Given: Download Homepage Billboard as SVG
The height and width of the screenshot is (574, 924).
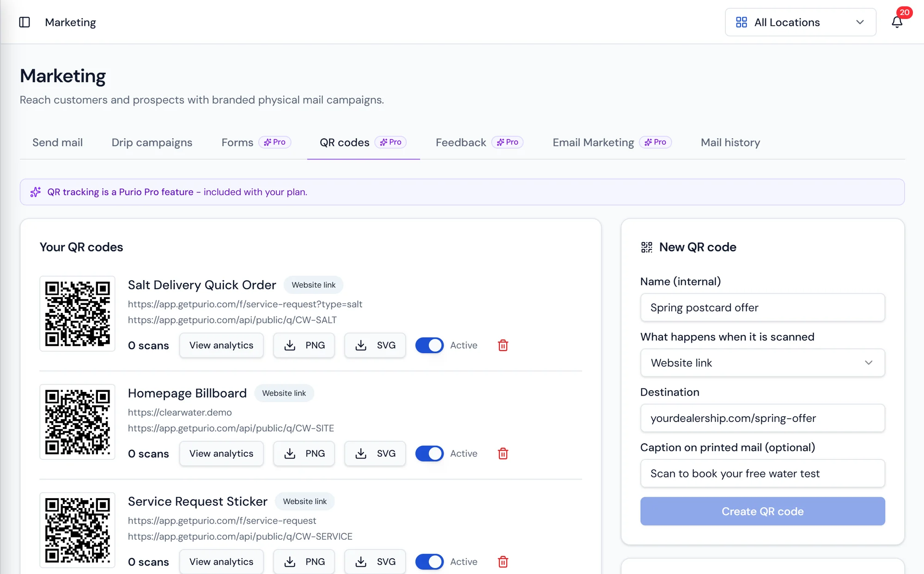Looking at the screenshot, I should click(375, 453).
